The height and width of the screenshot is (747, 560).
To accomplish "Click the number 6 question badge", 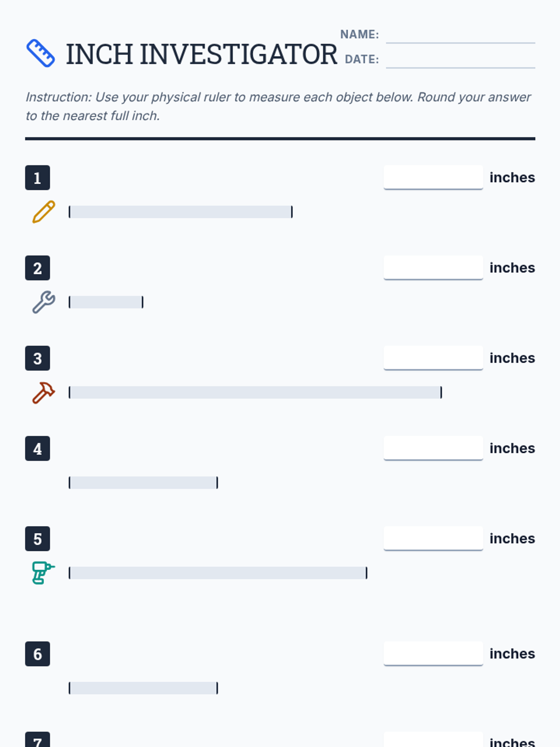I will 37,654.
